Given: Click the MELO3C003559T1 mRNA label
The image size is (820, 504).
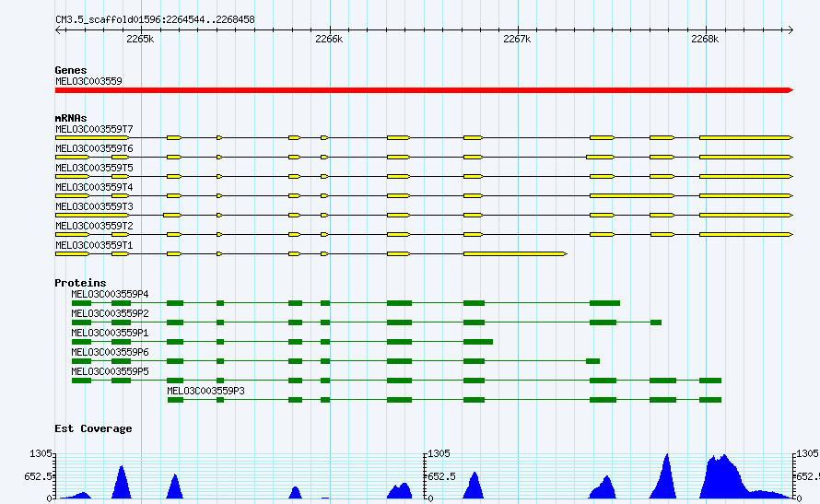Looking at the screenshot, I should pos(94,245).
